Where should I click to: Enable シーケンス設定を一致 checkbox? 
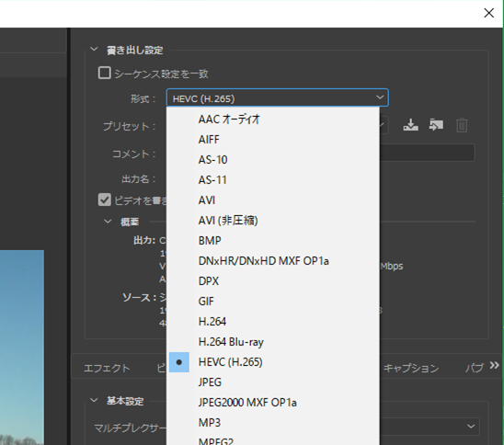(105, 73)
